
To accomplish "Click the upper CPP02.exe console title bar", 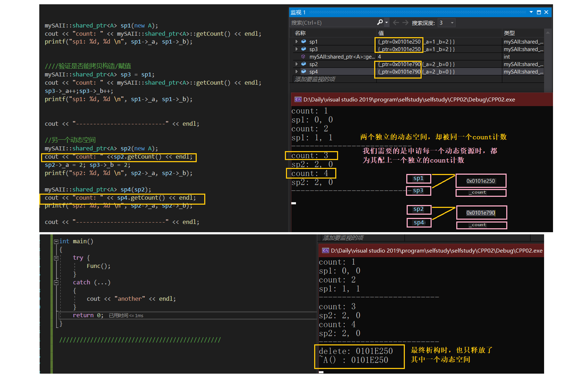I will coord(422,99).
